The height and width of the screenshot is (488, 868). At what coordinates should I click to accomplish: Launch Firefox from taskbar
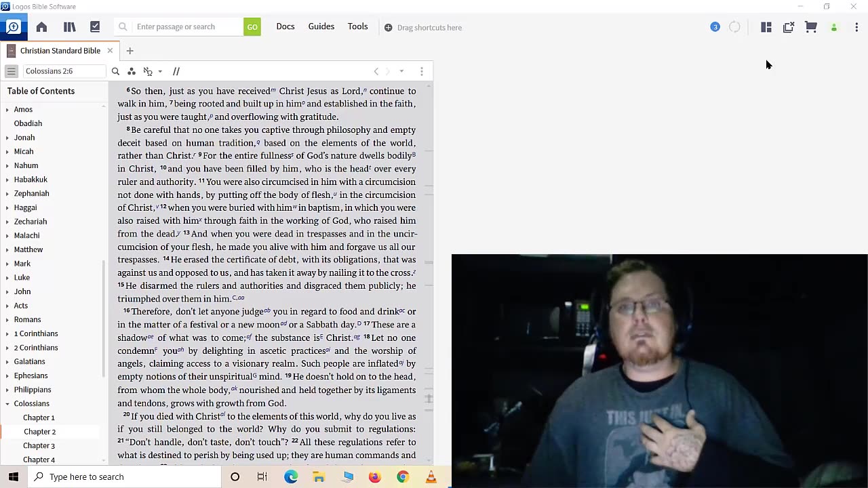coord(375,476)
